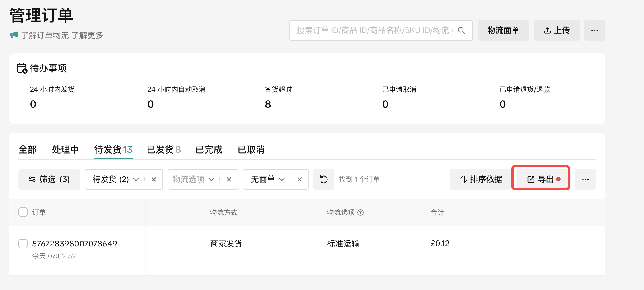
Task: Select order 576728398007078649 checkbox
Action: click(23, 244)
